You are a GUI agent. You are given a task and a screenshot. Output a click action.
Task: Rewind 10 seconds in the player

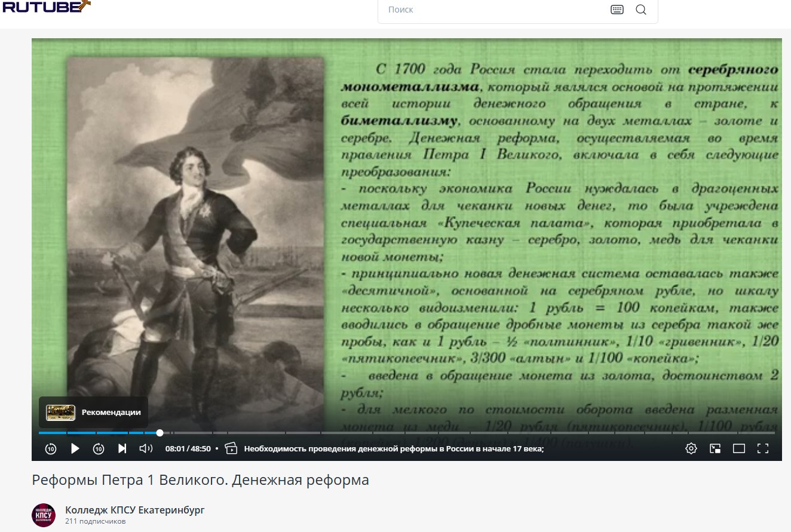[51, 448]
